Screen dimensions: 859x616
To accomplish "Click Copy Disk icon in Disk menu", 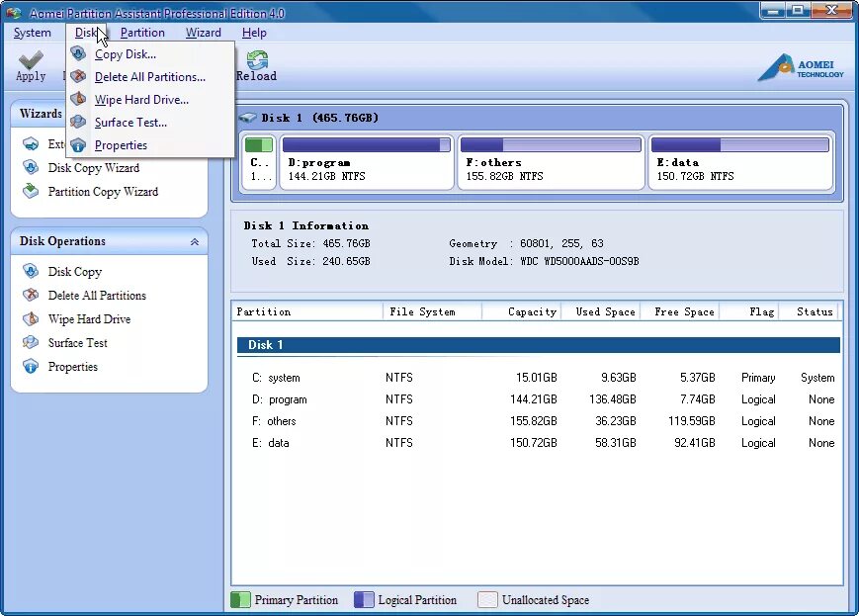I will (78, 53).
